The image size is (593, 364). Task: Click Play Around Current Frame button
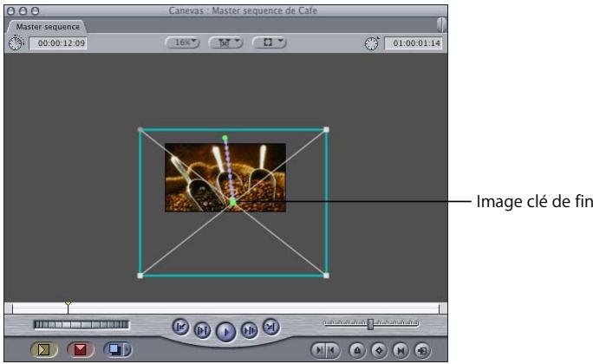pyautogui.click(x=249, y=331)
